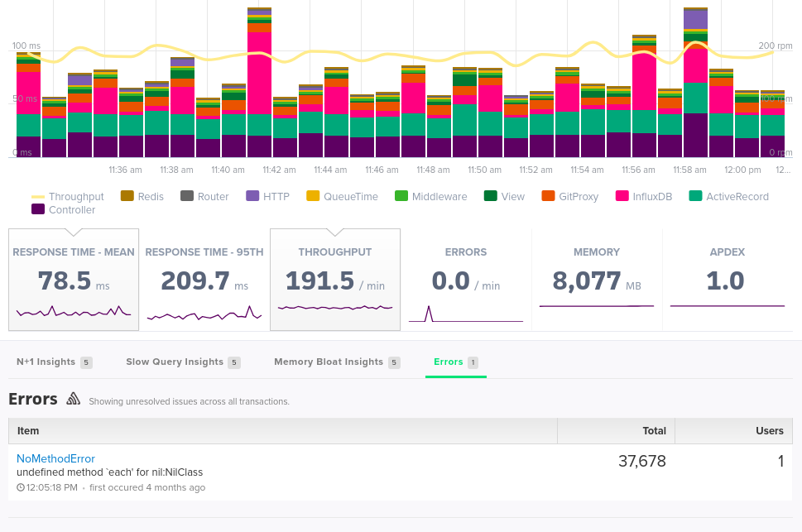Hide the QueueTime series in the legend

click(342, 196)
